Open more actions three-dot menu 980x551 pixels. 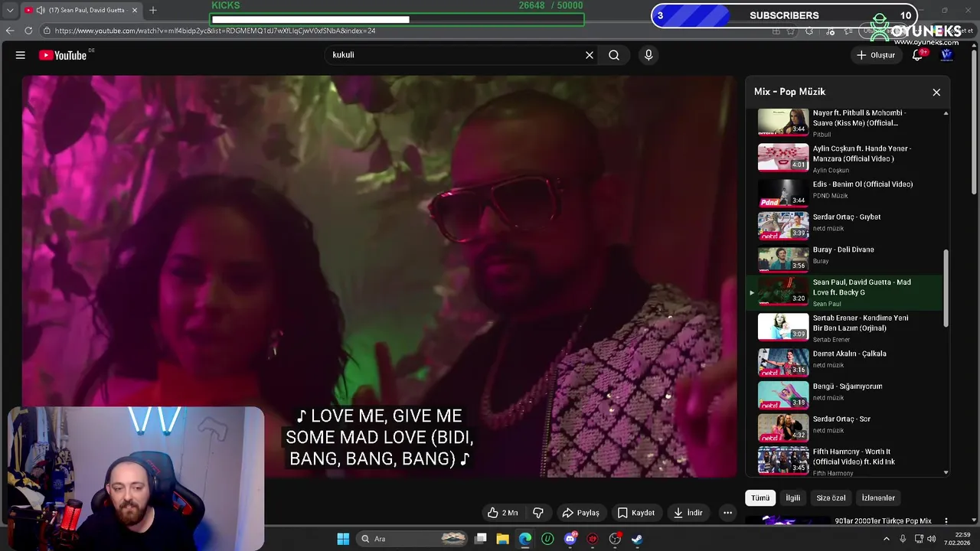(728, 513)
